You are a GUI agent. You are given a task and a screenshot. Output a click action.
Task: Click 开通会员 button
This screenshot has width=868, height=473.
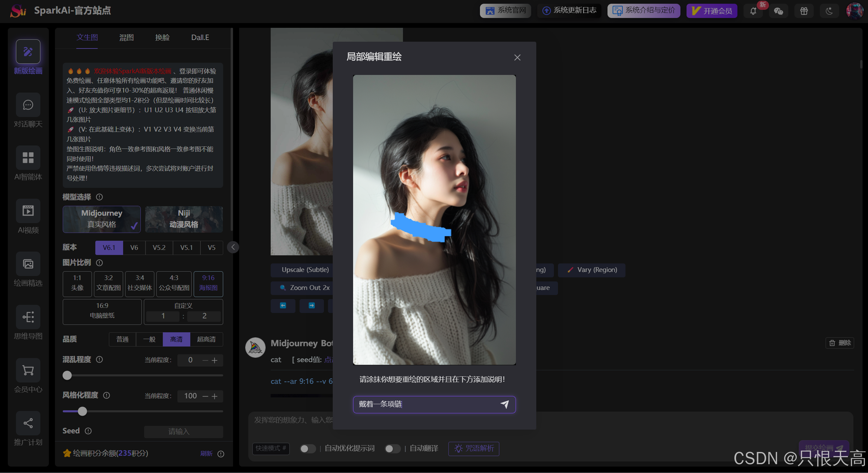point(712,11)
